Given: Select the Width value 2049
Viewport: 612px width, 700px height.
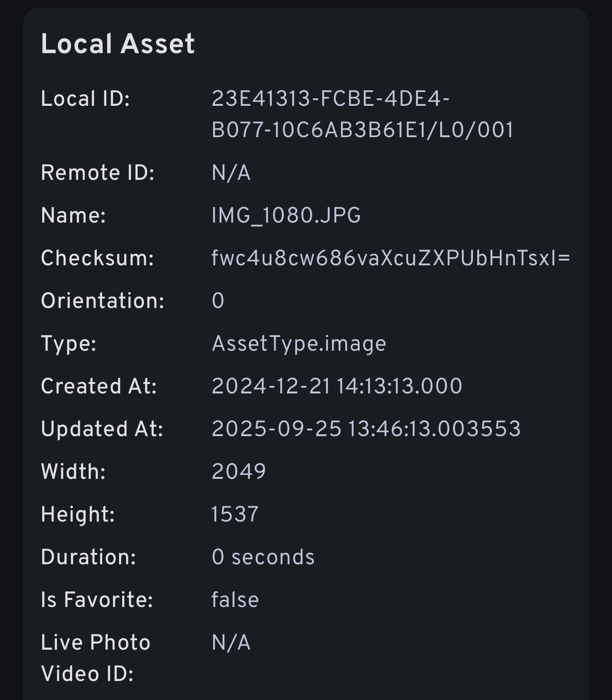Looking at the screenshot, I should pos(239,472).
